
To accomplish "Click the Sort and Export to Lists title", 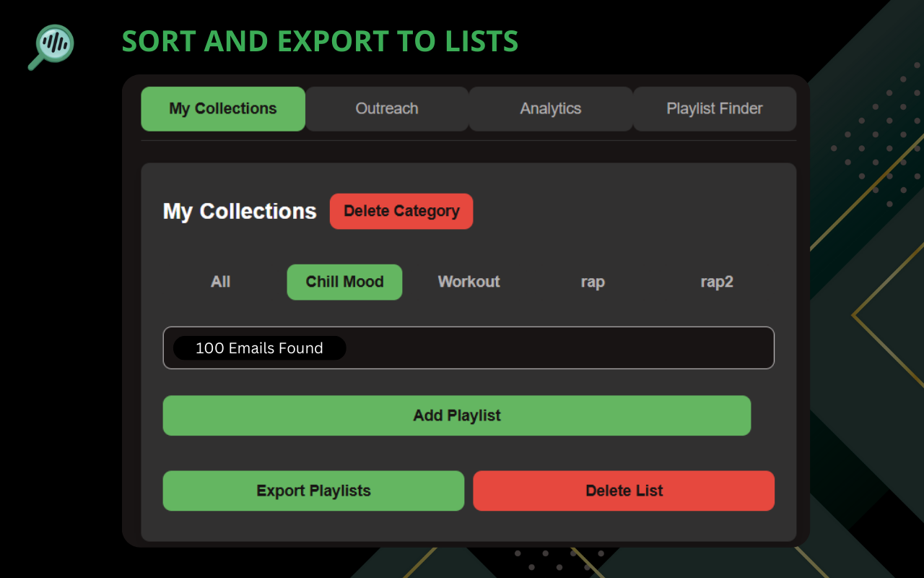I will click(x=321, y=41).
